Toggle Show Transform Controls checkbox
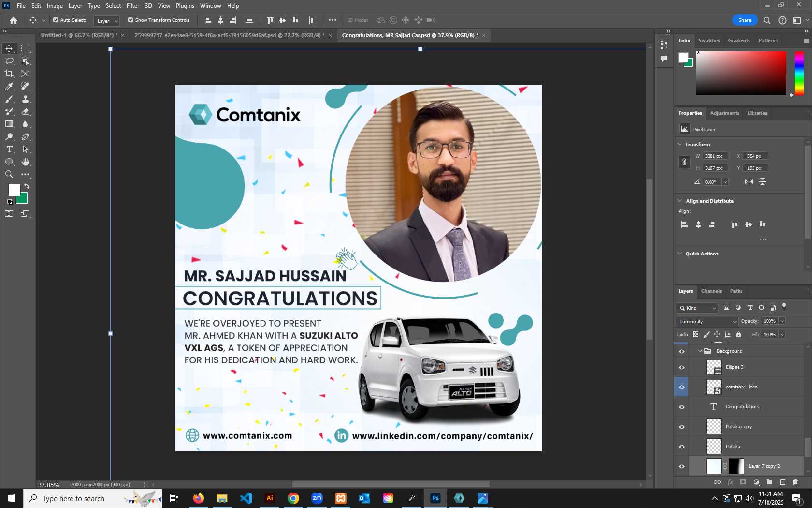The image size is (812, 508). click(130, 20)
